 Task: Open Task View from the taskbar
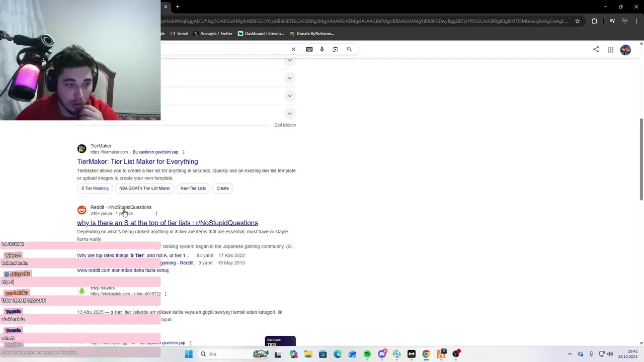point(278,354)
